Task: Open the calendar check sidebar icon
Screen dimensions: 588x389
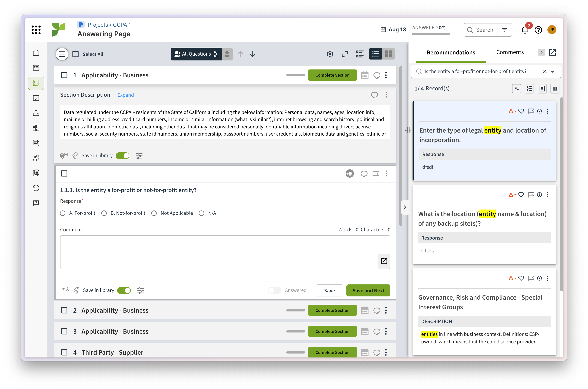Action: 36,98
